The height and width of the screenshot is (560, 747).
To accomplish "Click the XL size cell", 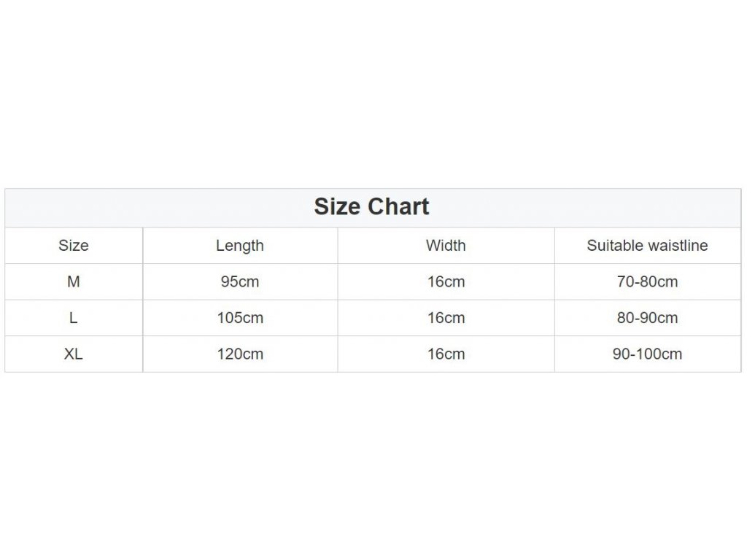I will click(74, 354).
